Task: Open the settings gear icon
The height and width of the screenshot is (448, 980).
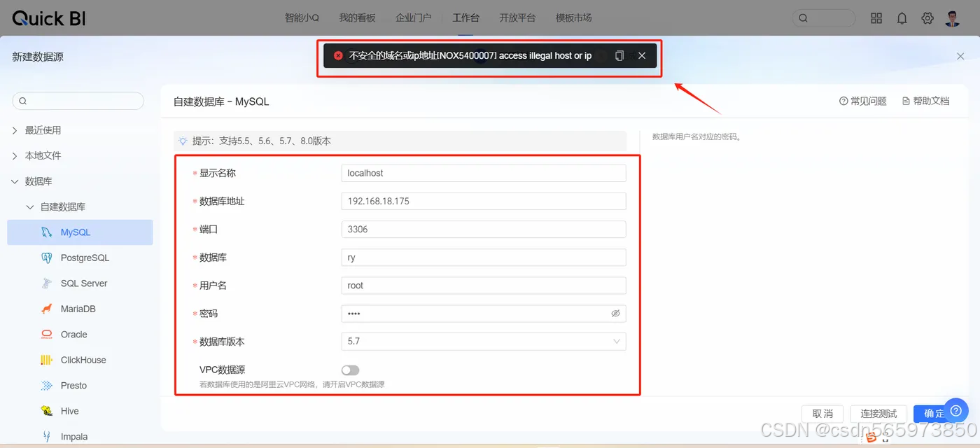Action: [927, 18]
